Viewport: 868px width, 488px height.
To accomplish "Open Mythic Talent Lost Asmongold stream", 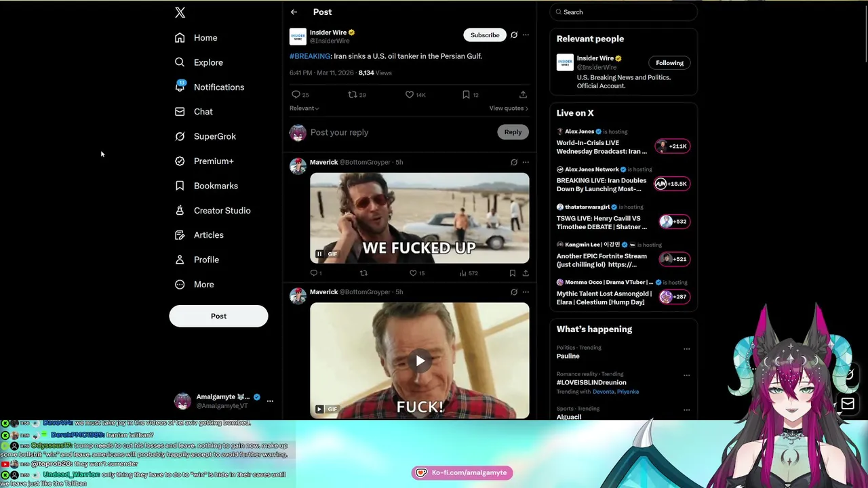I will 604,298.
